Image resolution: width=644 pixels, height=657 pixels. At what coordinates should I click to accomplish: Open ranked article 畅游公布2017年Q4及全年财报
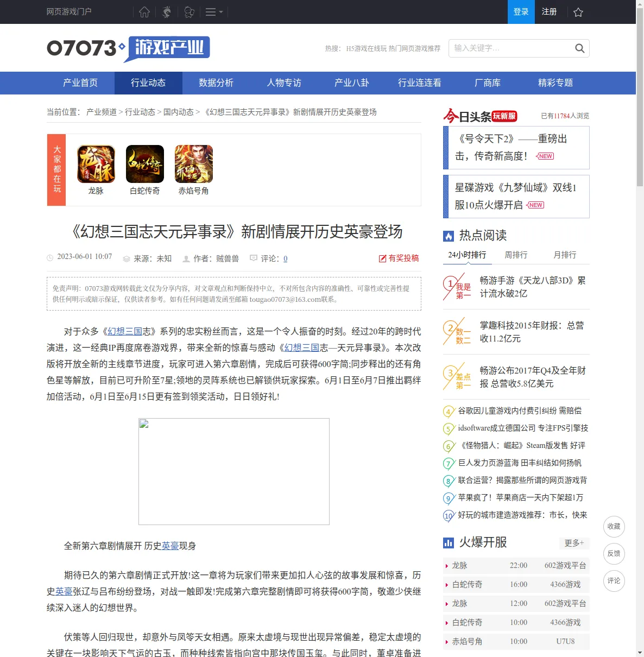coord(533,377)
